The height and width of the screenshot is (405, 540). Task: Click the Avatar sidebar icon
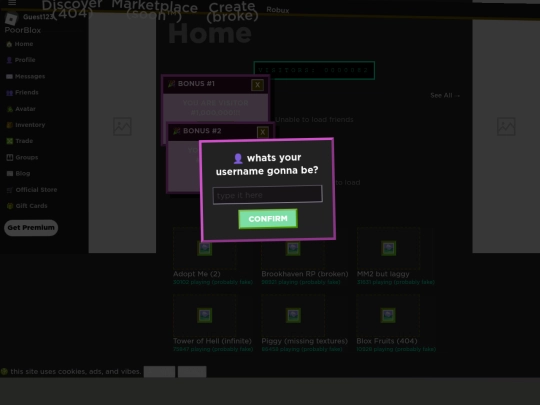pos(10,109)
